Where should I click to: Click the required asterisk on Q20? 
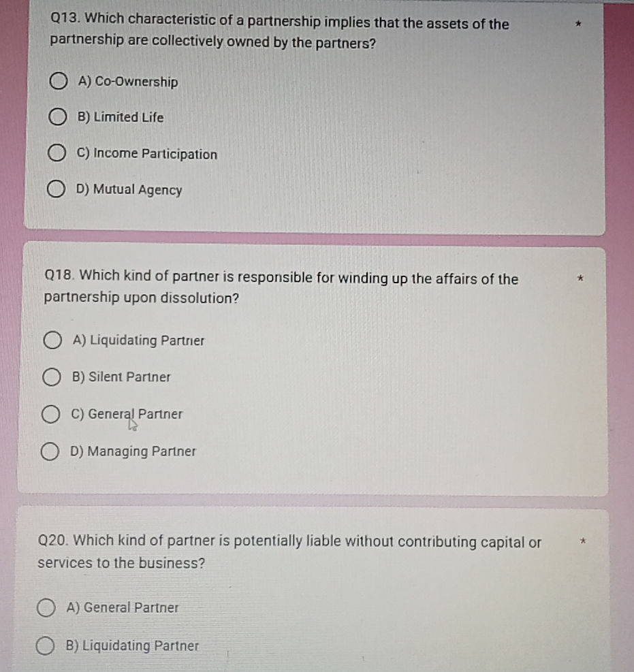click(x=584, y=540)
